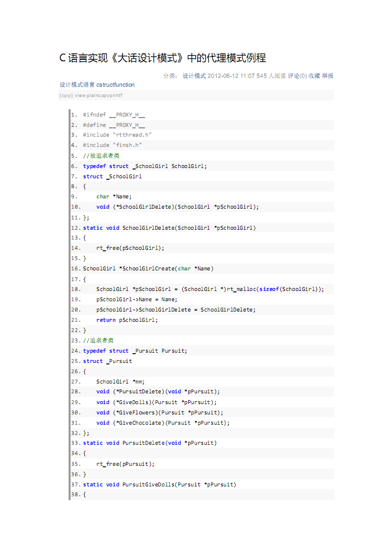This screenshot has height=554, width=392.
Task: Click line 18 rt_malloc allocation statement
Action: [x=210, y=289]
